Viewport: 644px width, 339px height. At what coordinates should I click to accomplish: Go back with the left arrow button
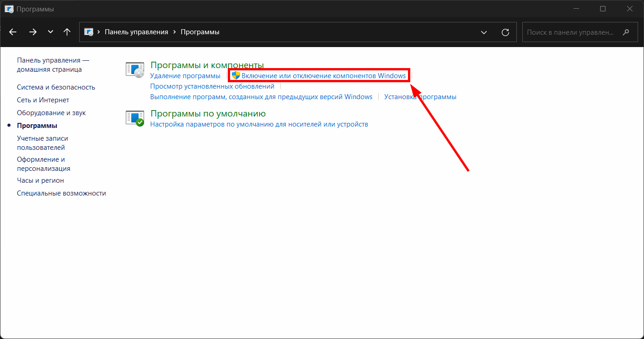pos(13,32)
